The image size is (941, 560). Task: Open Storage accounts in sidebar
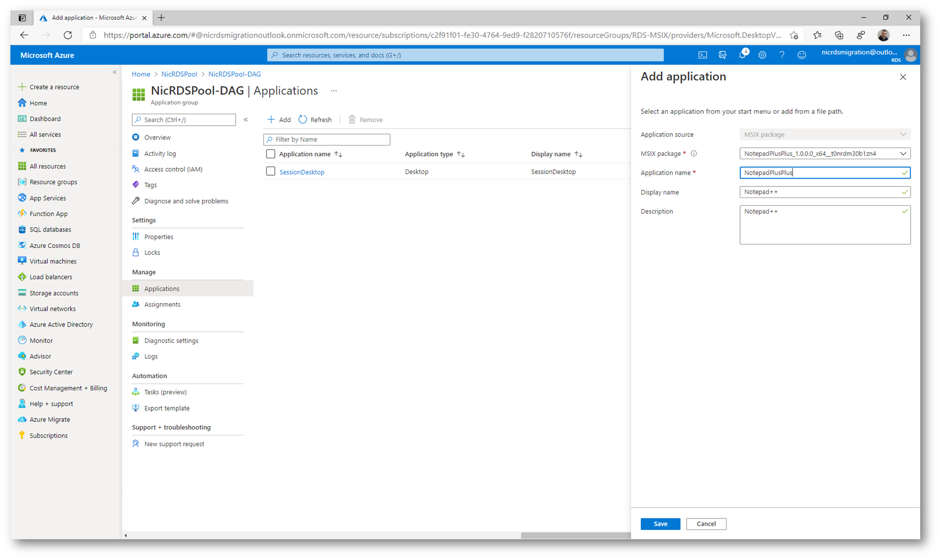48,293
